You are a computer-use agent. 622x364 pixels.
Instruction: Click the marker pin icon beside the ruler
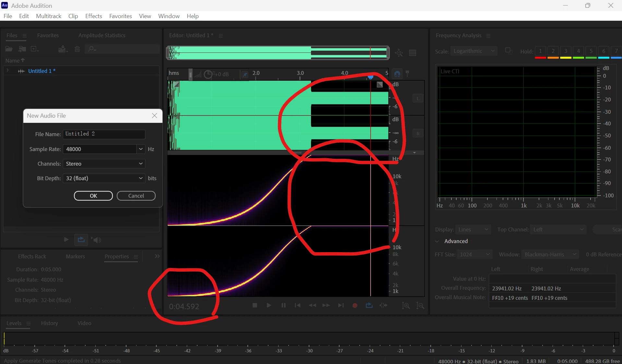[408, 74]
